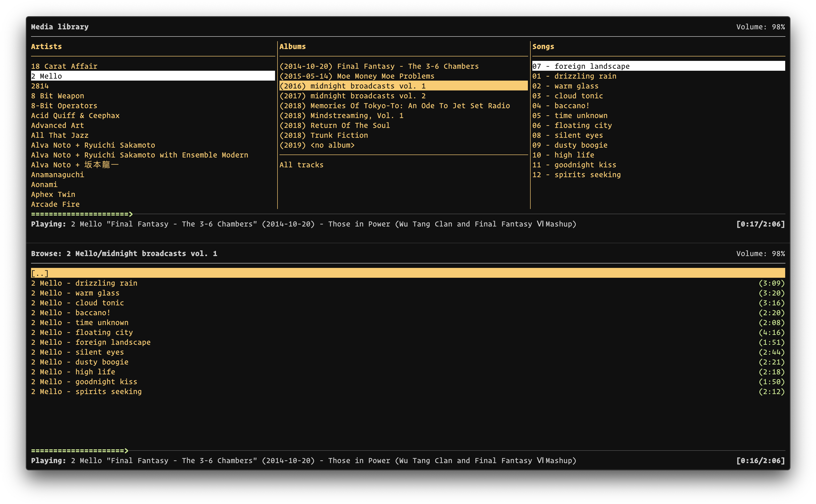Click the Songs column header
The height and width of the screenshot is (504, 816).
(x=543, y=47)
